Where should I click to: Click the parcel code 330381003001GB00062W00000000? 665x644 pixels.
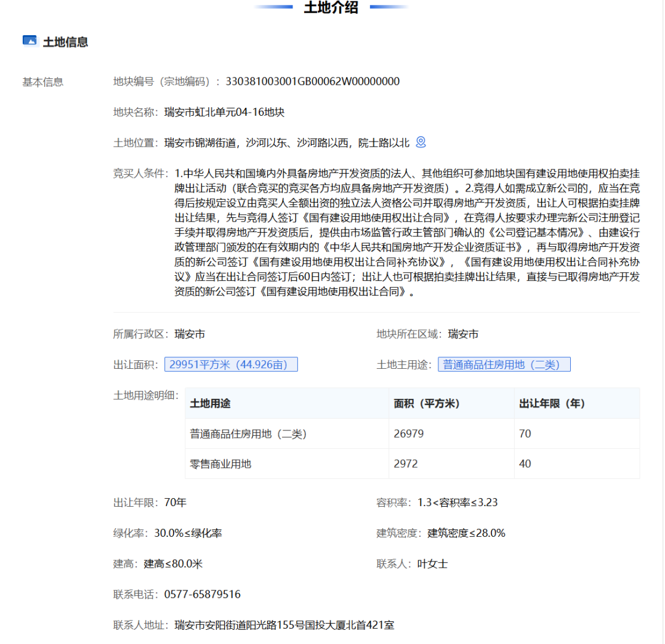[x=313, y=81]
